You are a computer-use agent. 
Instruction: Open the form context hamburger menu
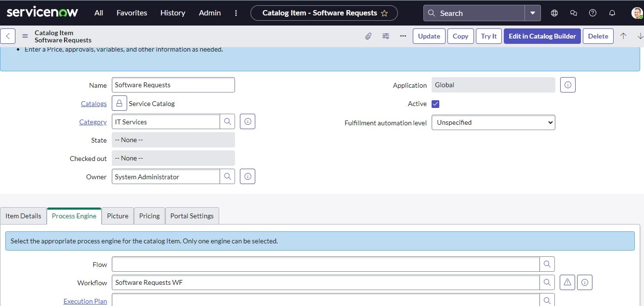(25, 36)
